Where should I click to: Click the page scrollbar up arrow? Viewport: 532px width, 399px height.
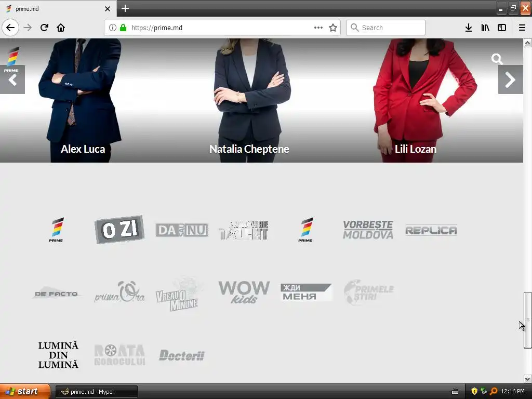pos(527,43)
